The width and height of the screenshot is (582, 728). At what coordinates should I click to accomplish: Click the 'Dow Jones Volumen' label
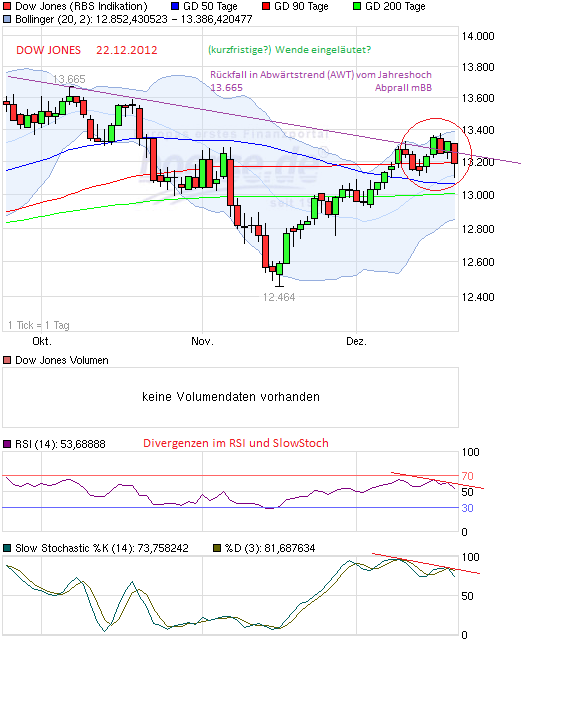coord(62,360)
